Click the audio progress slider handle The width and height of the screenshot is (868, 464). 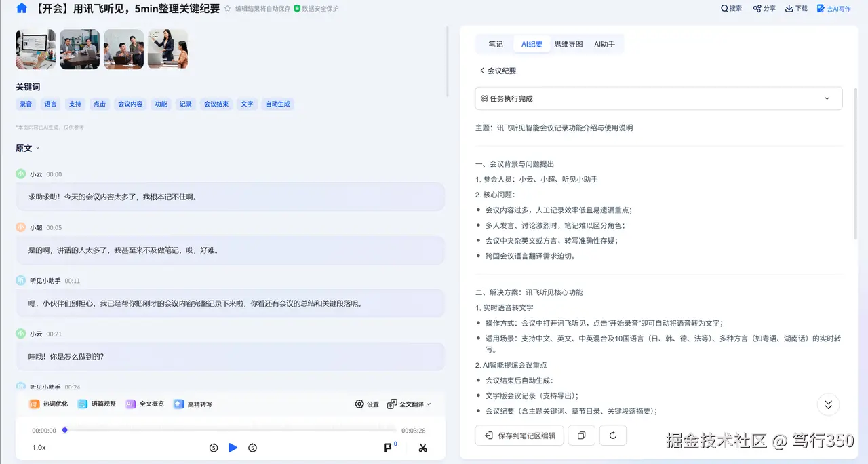[x=65, y=430]
